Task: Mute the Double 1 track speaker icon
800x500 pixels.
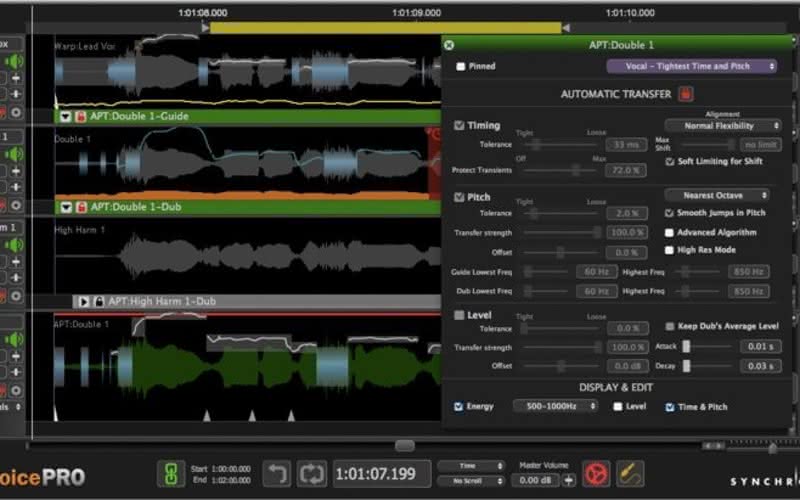Action: coord(14,154)
